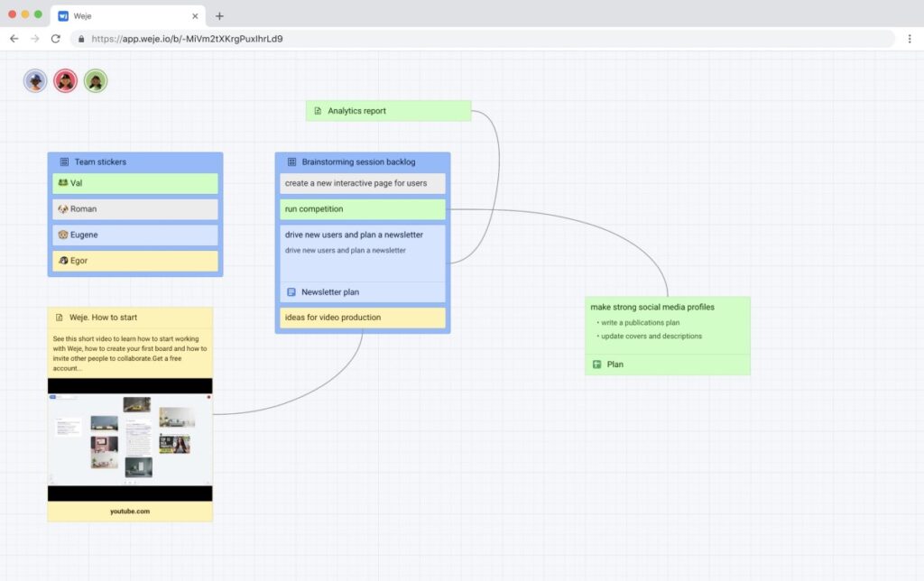The width and height of the screenshot is (924, 581).
Task: Click the Analytics report document icon
Action: [318, 111]
